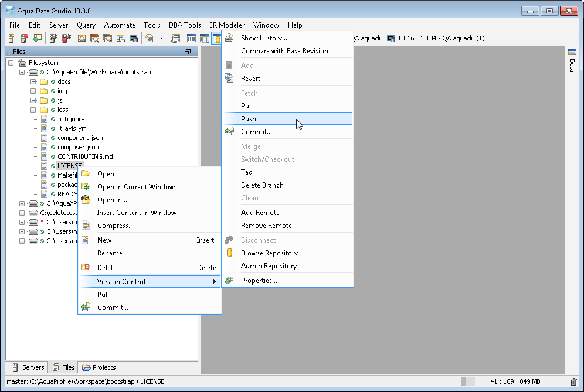Select component.json in the tree
Screen dimensions: 584x392
tap(80, 138)
